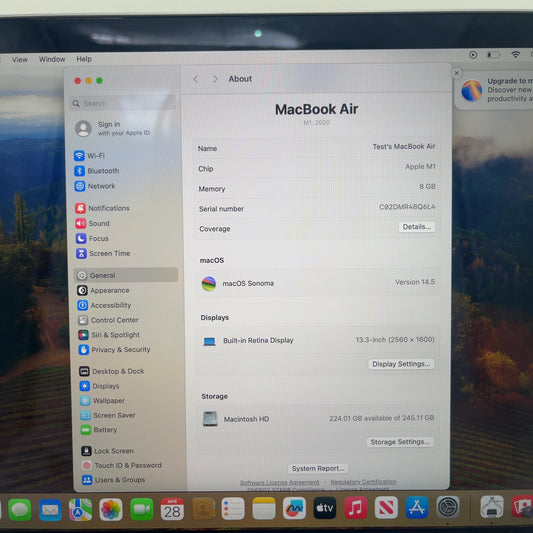
Task: Open Notifications settings
Action: (102, 208)
